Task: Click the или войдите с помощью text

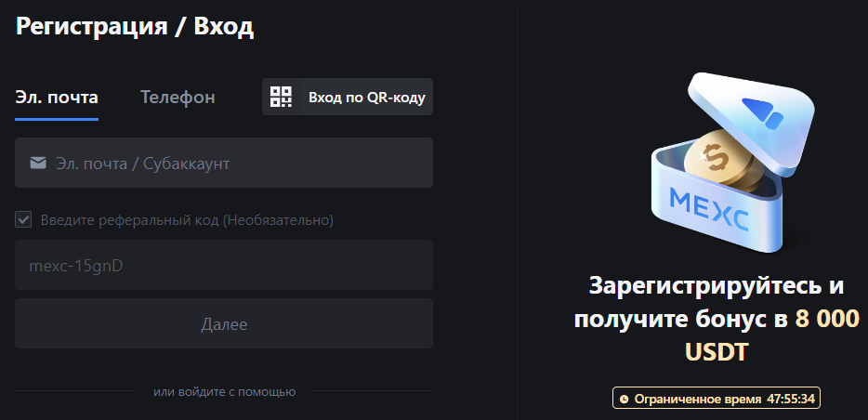Action: [224, 392]
